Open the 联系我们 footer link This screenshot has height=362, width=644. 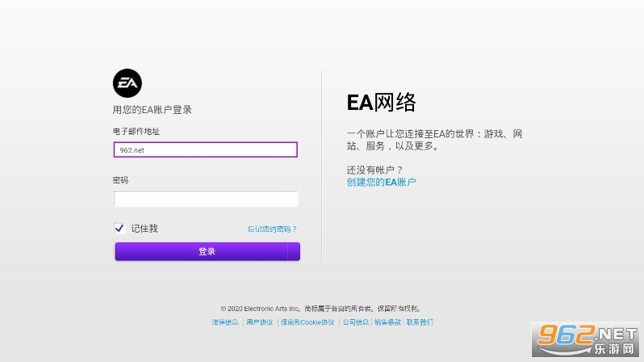[x=420, y=322]
